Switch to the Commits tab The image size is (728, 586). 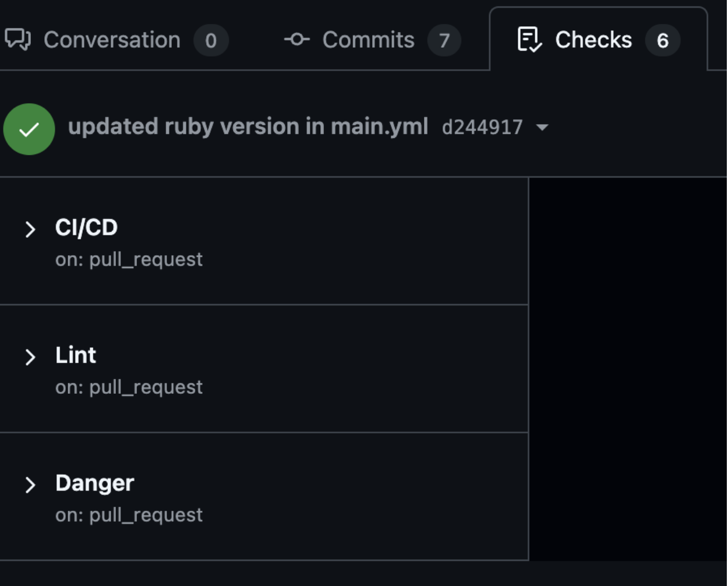coord(368,40)
